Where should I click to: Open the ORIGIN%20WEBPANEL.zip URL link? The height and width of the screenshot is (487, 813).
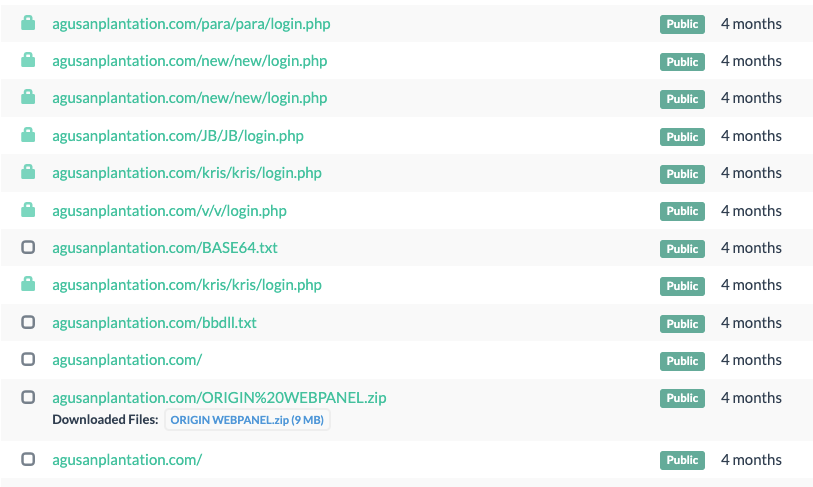pos(219,398)
